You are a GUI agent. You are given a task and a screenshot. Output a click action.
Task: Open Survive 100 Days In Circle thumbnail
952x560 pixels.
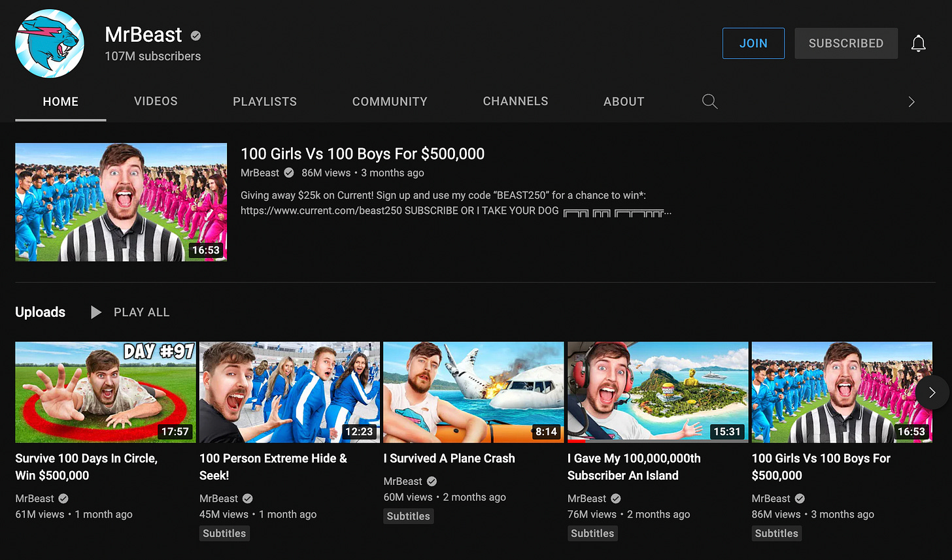[x=106, y=392]
